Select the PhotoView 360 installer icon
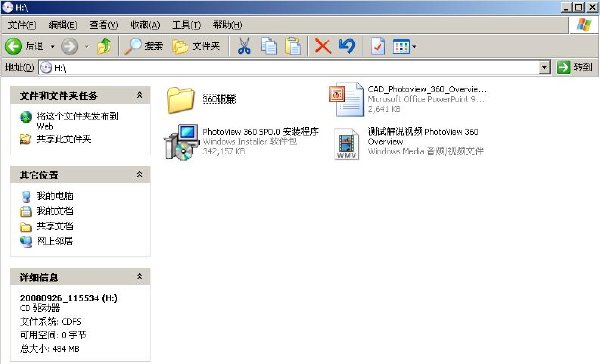The image size is (600, 364). point(181,142)
